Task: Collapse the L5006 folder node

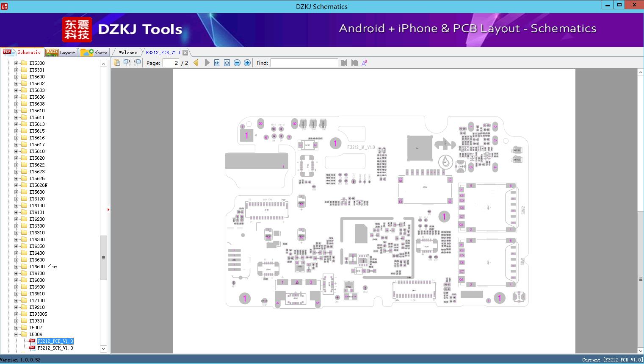Action: (16, 334)
